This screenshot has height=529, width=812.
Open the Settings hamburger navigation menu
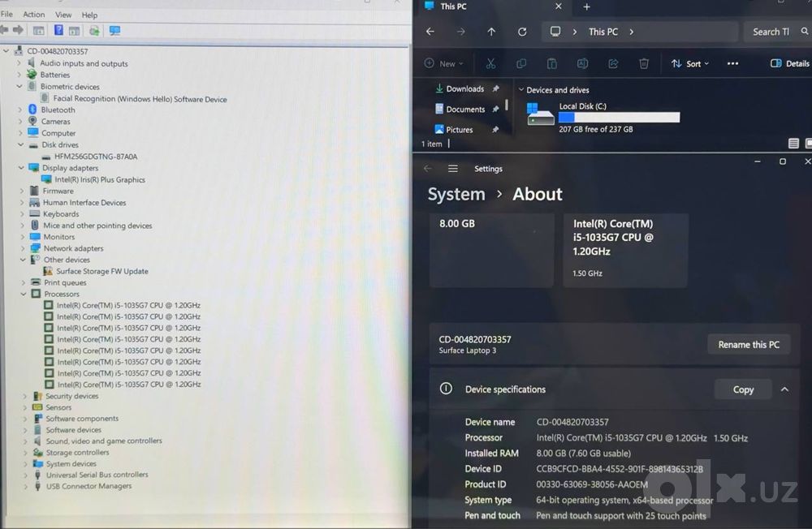452,169
